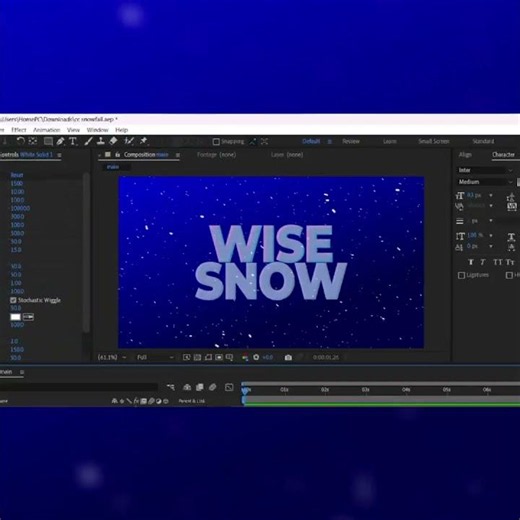Open the resolution dropdown showing Full
520x520 pixels.
pos(155,357)
